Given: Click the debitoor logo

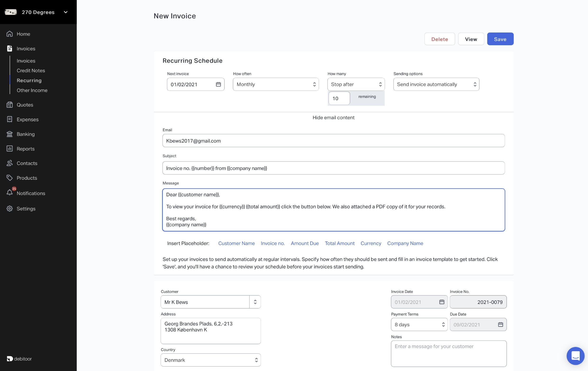Looking at the screenshot, I should tap(19, 358).
